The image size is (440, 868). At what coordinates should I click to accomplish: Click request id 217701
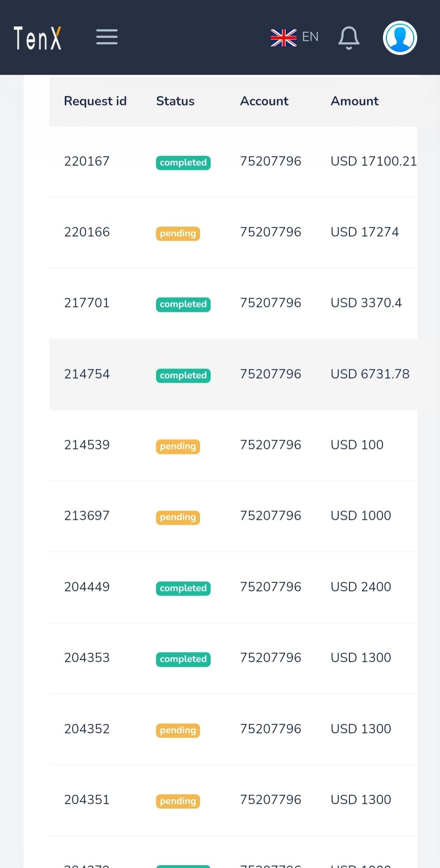click(87, 303)
